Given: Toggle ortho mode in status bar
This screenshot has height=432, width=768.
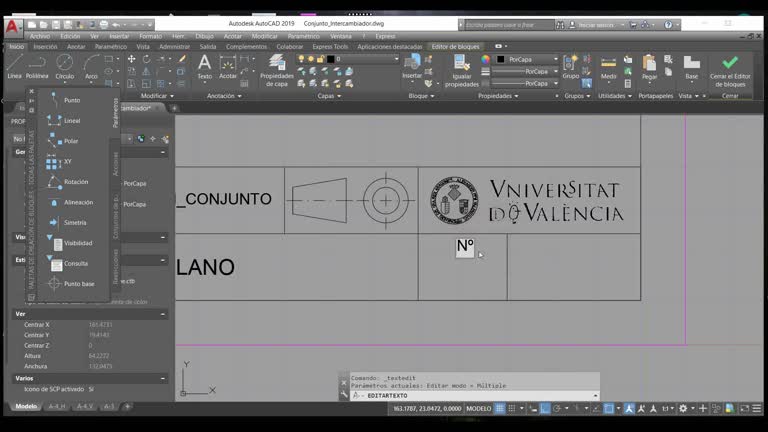Looking at the screenshot, I should [x=545, y=408].
